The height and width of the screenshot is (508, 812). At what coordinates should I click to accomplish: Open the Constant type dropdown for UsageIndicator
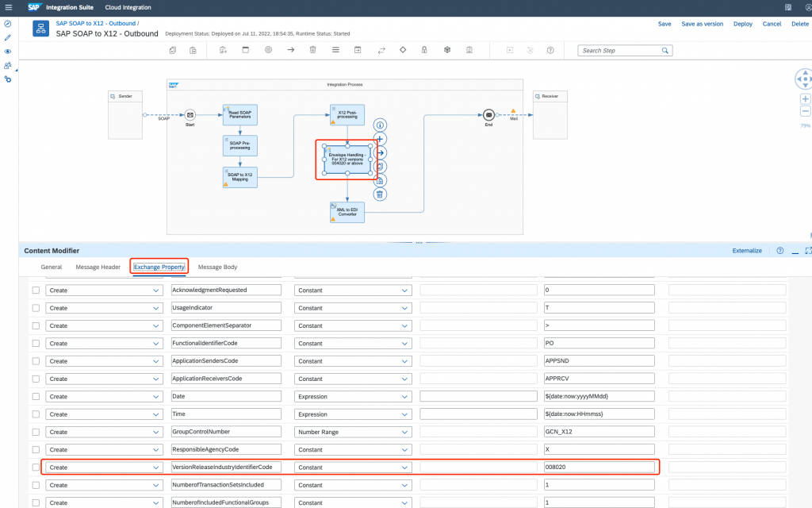coord(353,308)
